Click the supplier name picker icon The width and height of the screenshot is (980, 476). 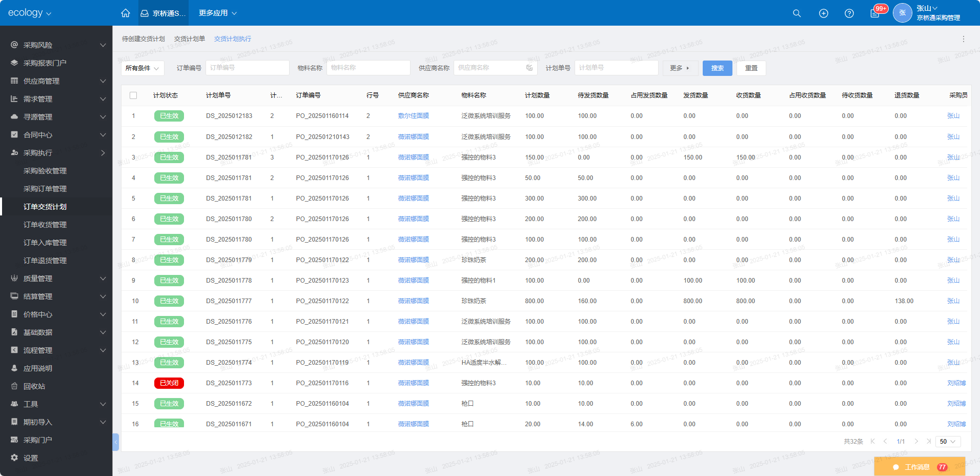pyautogui.click(x=529, y=68)
